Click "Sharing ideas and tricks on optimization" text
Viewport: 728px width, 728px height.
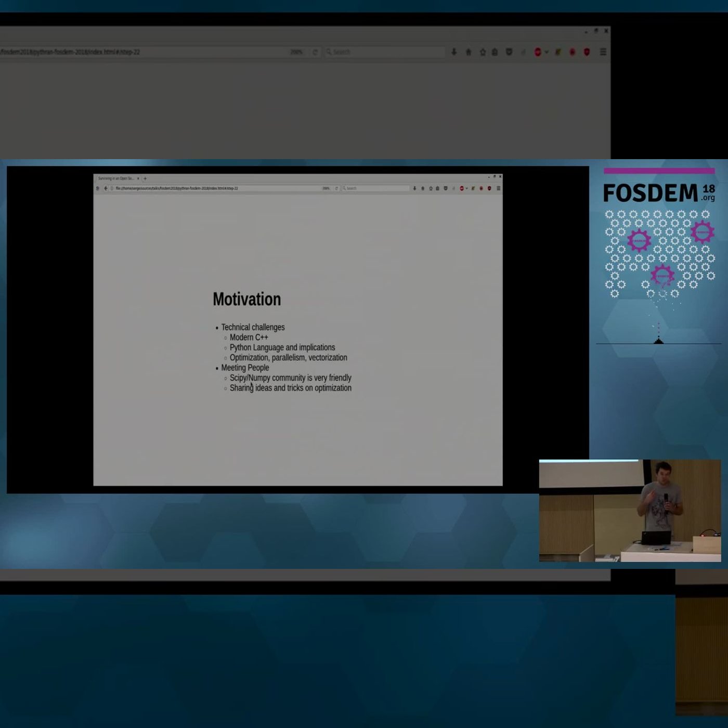[x=291, y=388]
